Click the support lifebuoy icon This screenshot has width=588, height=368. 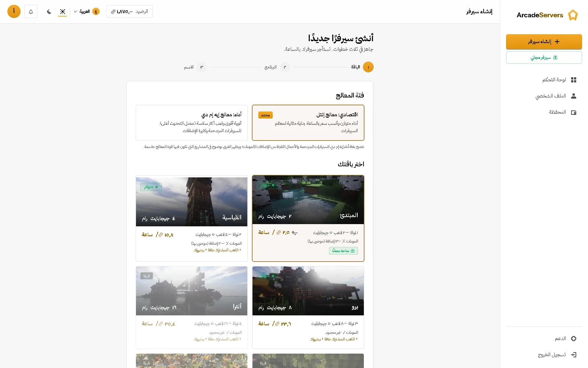tap(574, 339)
